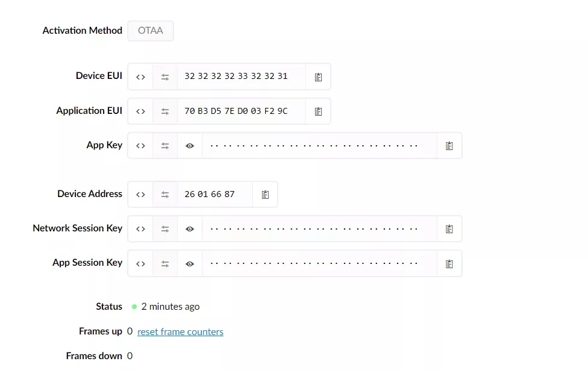Unhide the App Session Key value
The image size is (588, 370).
(190, 263)
